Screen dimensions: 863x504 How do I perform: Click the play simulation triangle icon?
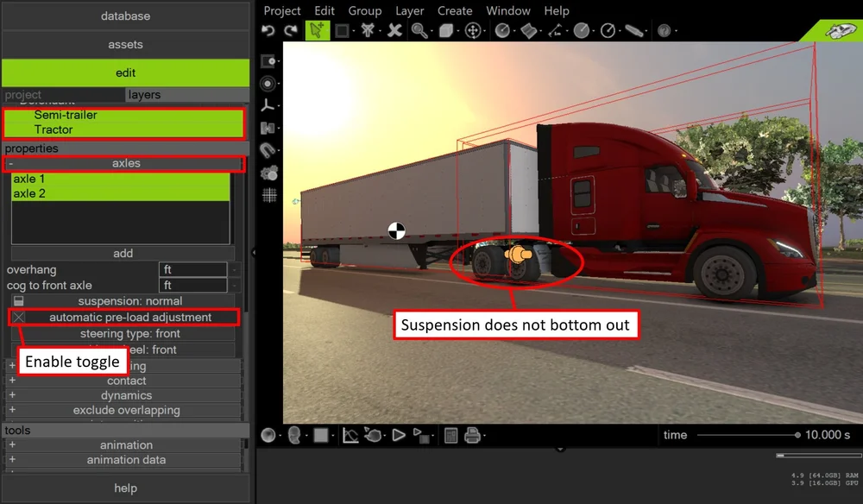pyautogui.click(x=399, y=435)
